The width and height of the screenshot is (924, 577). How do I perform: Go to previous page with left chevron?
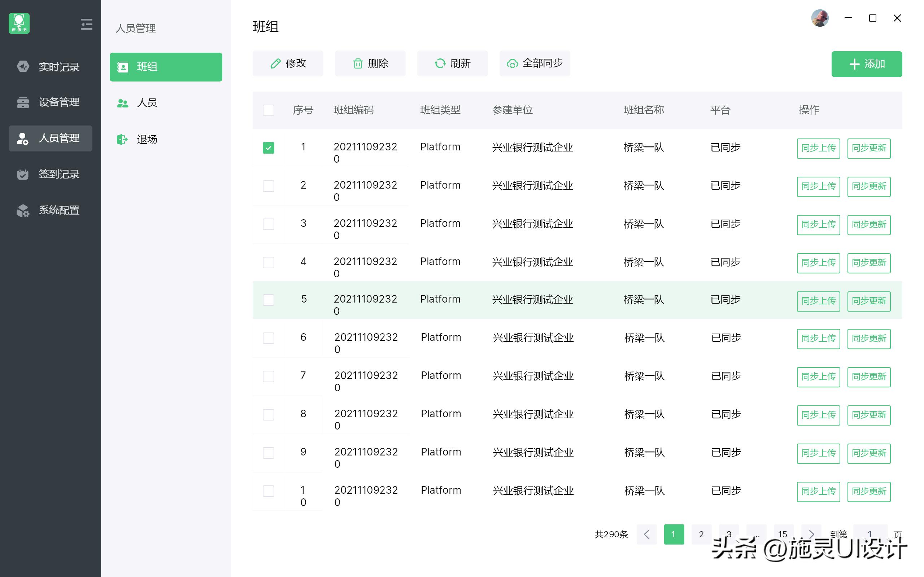coord(646,534)
